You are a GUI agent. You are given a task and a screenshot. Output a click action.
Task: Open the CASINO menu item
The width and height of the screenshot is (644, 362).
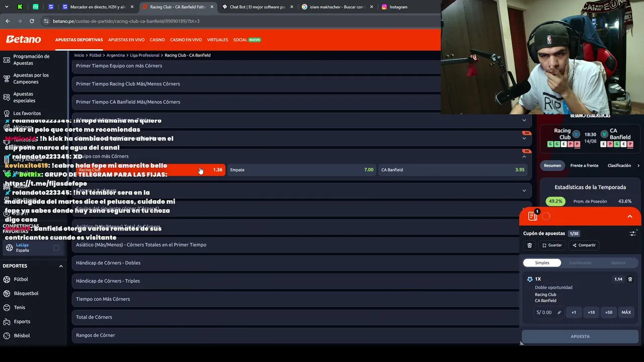(157, 40)
